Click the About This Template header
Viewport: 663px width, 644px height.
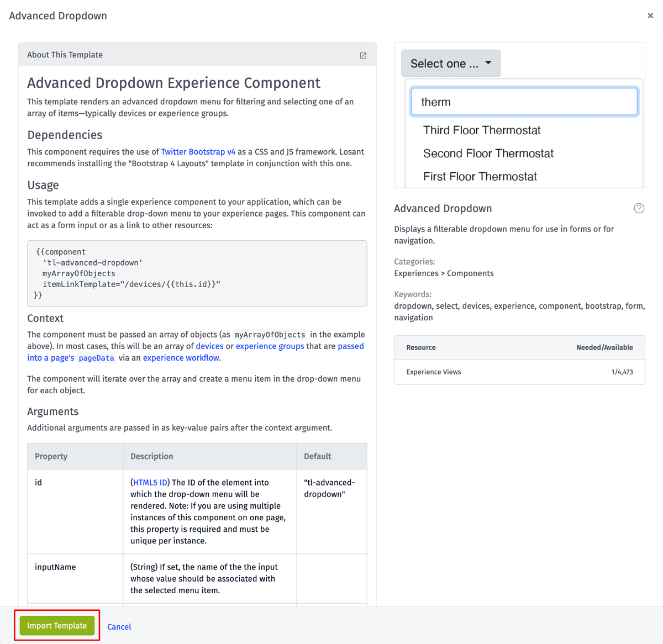[x=197, y=55]
